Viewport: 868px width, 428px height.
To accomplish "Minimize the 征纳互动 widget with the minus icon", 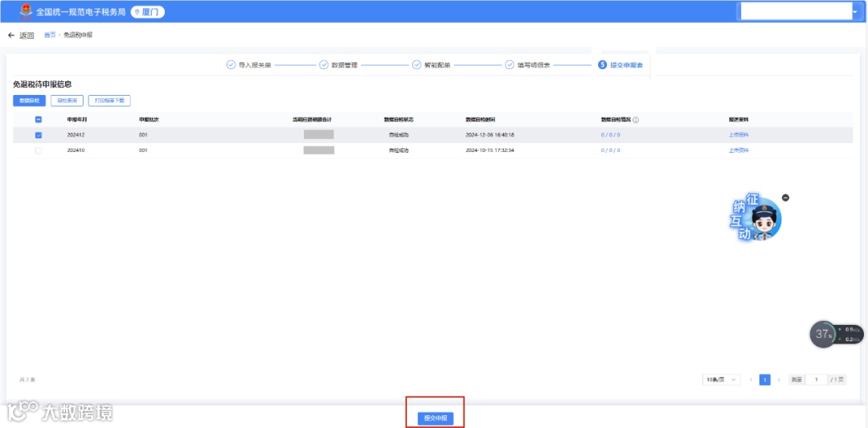I will pos(785,198).
